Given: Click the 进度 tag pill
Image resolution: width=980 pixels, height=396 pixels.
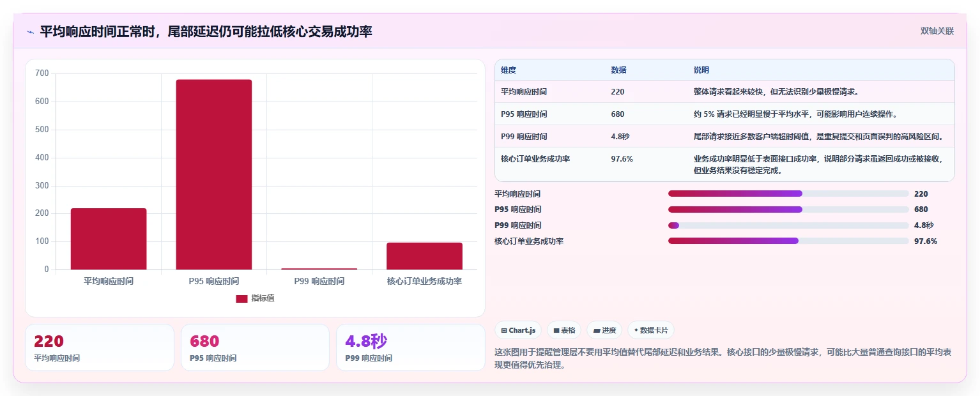Looking at the screenshot, I should click(x=604, y=330).
